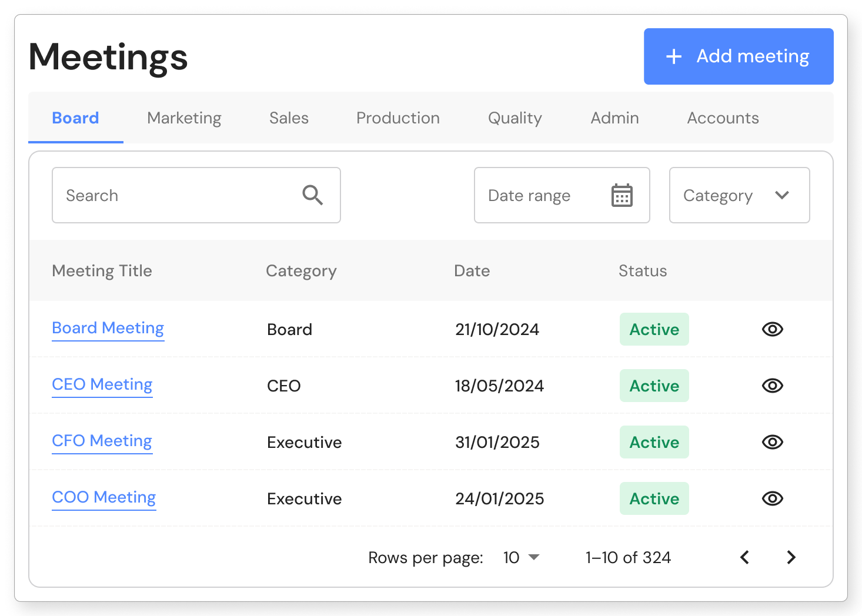862x616 pixels.
Task: Open the date range calendar icon
Action: (622, 195)
